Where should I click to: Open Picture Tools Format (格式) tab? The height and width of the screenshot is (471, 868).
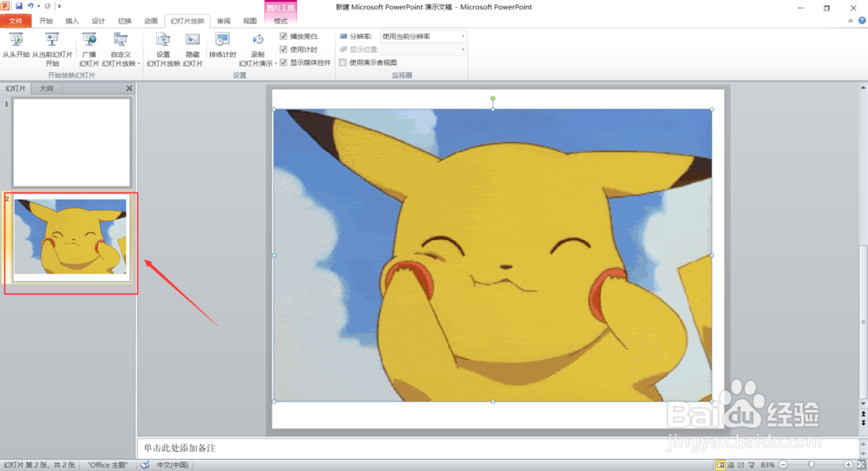tap(280, 21)
